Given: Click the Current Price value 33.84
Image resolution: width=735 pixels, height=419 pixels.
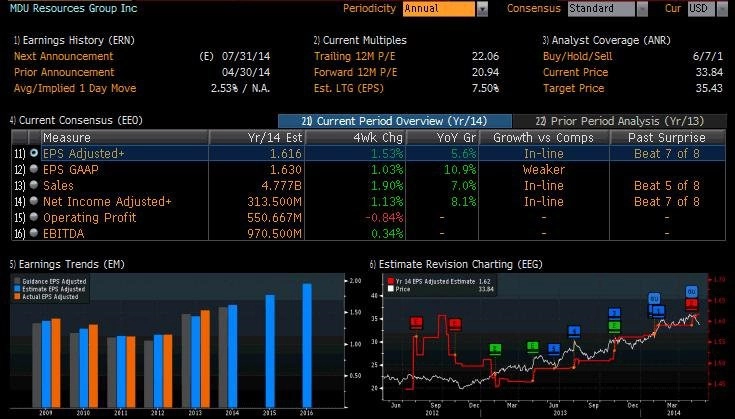Looking at the screenshot, I should (709, 72).
